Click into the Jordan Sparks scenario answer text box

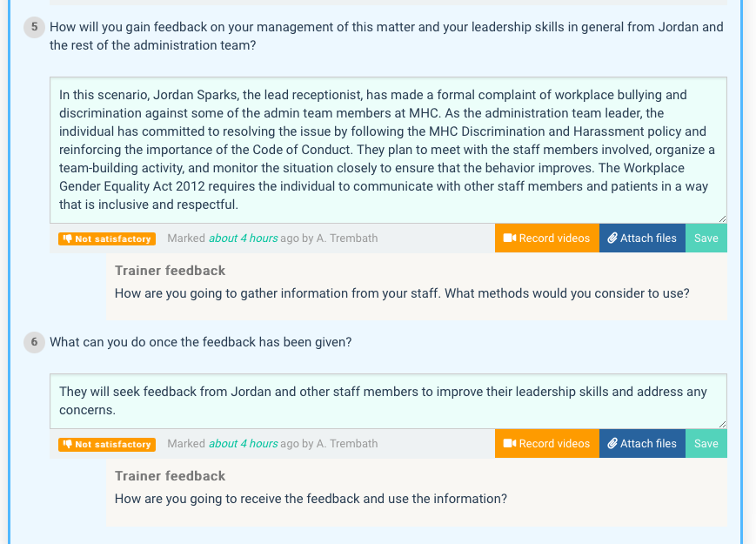pyautogui.click(x=388, y=150)
